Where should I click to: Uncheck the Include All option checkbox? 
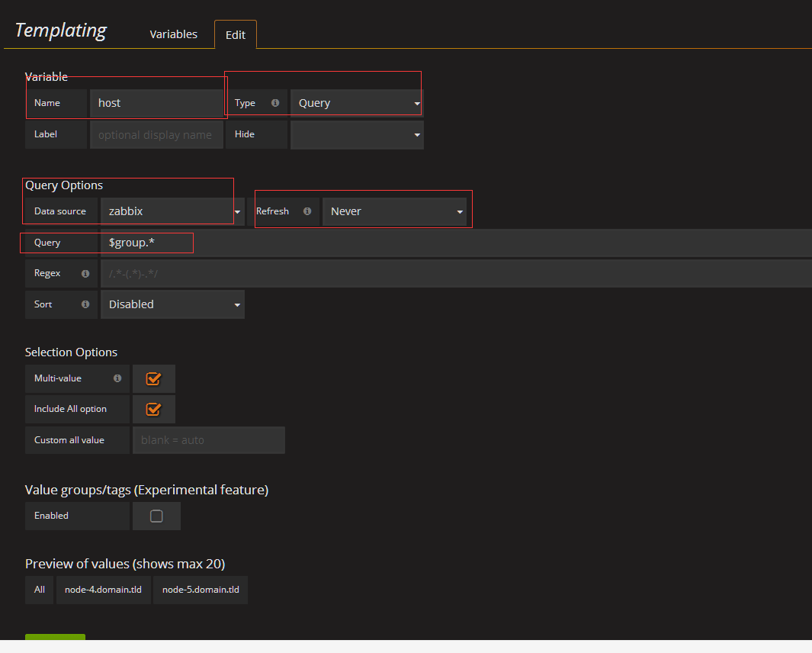(153, 409)
